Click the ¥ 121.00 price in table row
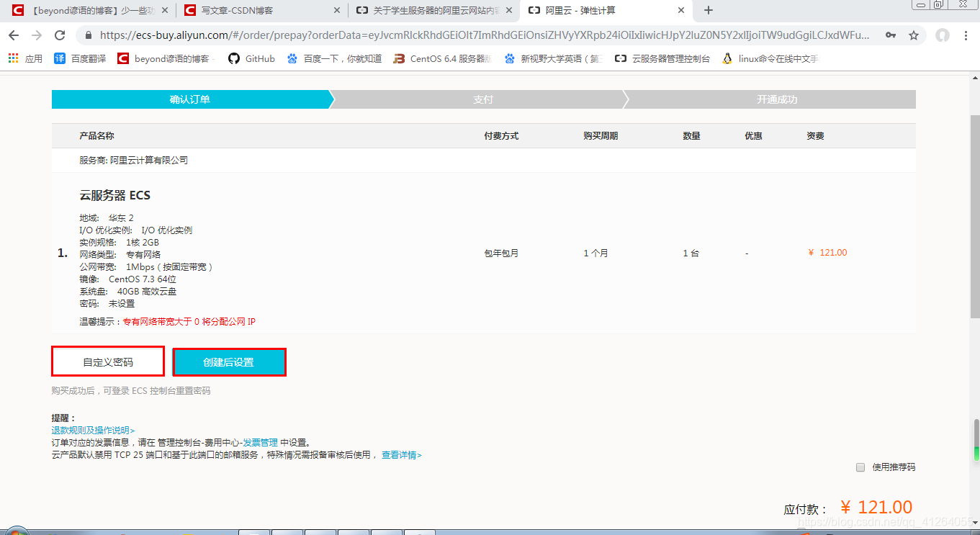This screenshot has height=535, width=980. (x=827, y=253)
